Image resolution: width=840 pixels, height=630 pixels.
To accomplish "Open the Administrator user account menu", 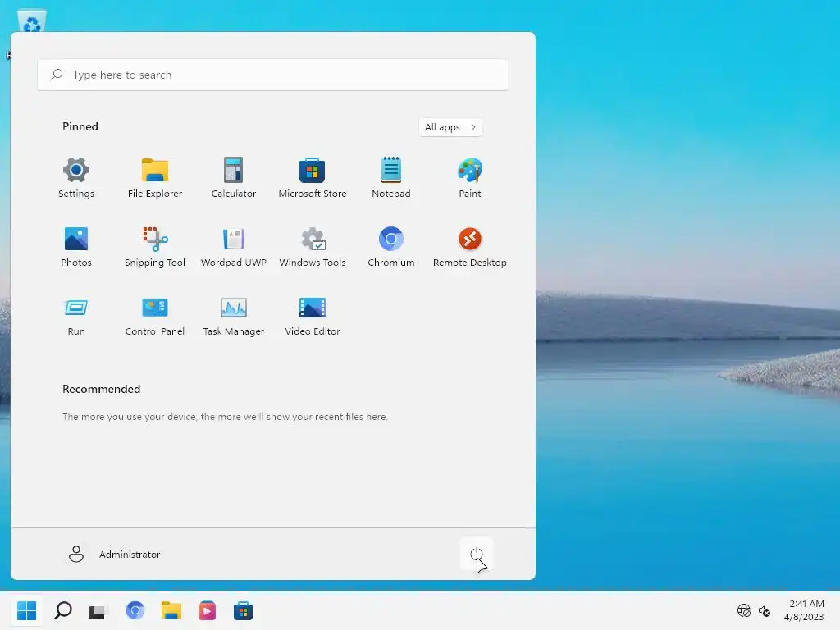I will click(114, 554).
